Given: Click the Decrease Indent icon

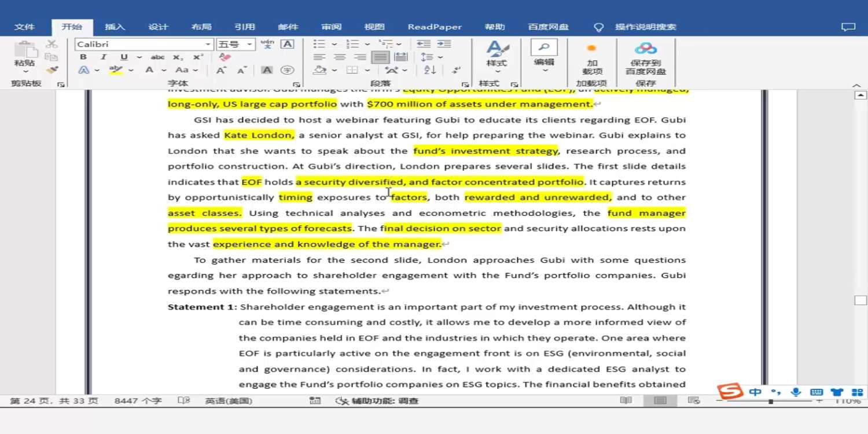Looking at the screenshot, I should [424, 44].
